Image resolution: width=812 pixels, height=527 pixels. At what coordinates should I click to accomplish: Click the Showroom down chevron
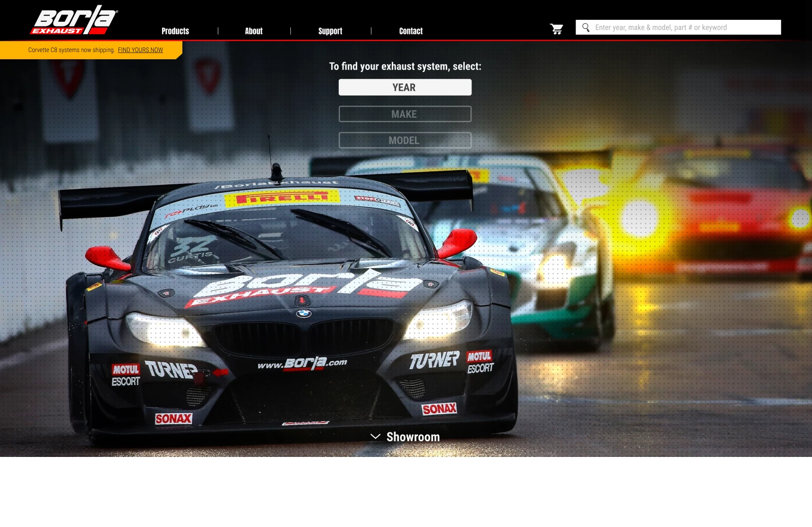[x=375, y=437]
